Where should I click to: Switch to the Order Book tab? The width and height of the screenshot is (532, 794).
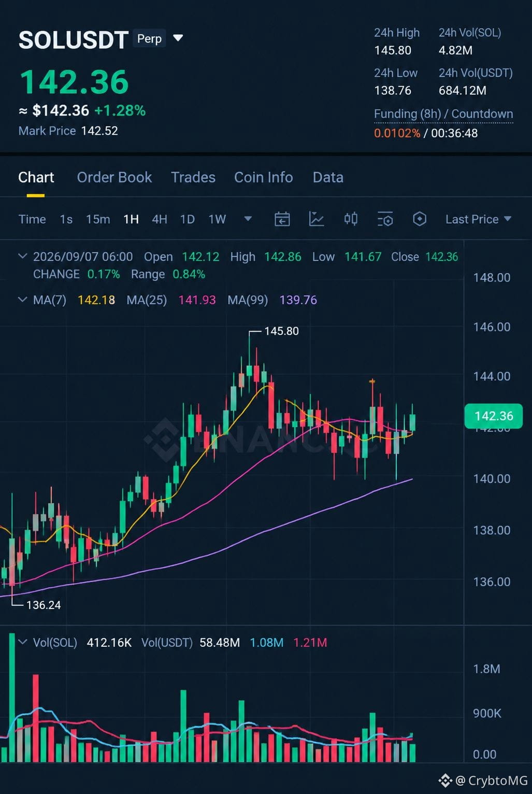(x=114, y=177)
